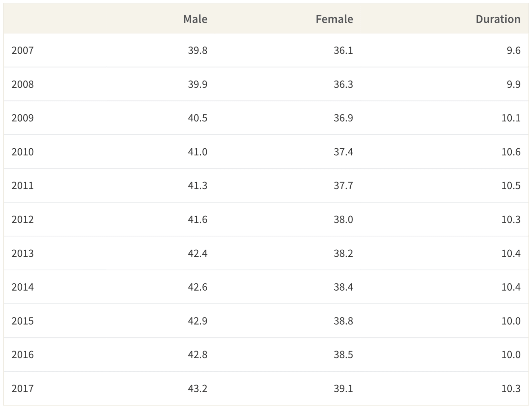
Task: Click Male value 39.8 for 2007
Action: [198, 51]
